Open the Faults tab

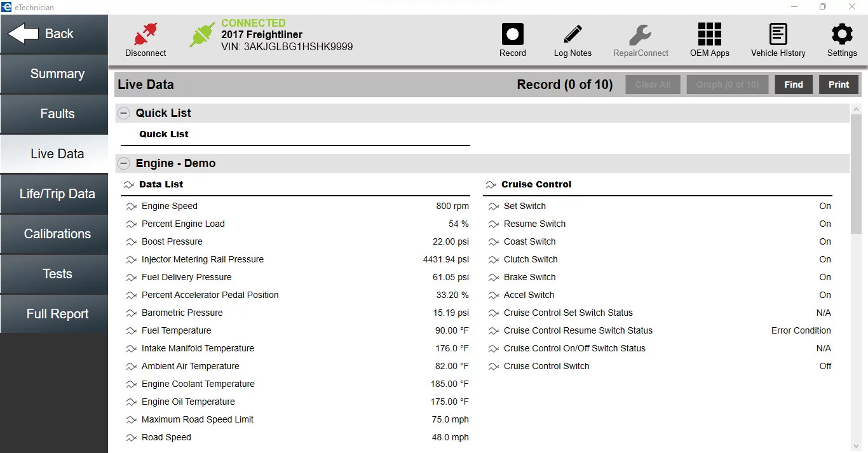pyautogui.click(x=54, y=114)
